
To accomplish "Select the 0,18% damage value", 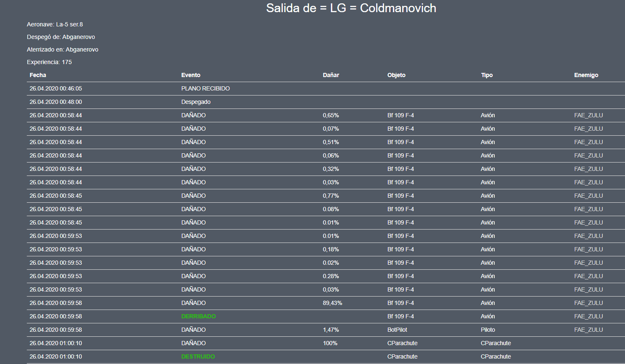I will (x=331, y=249).
